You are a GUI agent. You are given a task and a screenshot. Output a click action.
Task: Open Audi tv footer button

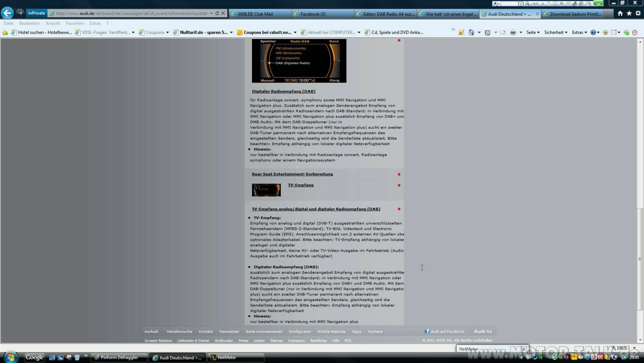pyautogui.click(x=483, y=332)
